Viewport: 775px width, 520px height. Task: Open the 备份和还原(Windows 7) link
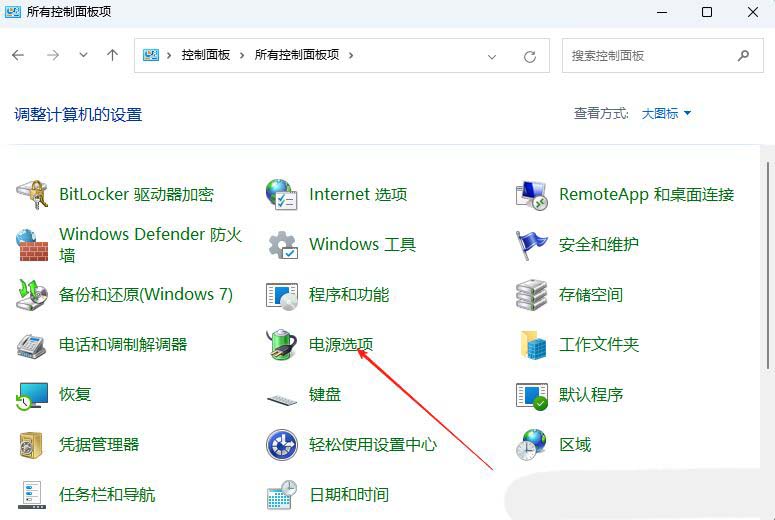[146, 295]
